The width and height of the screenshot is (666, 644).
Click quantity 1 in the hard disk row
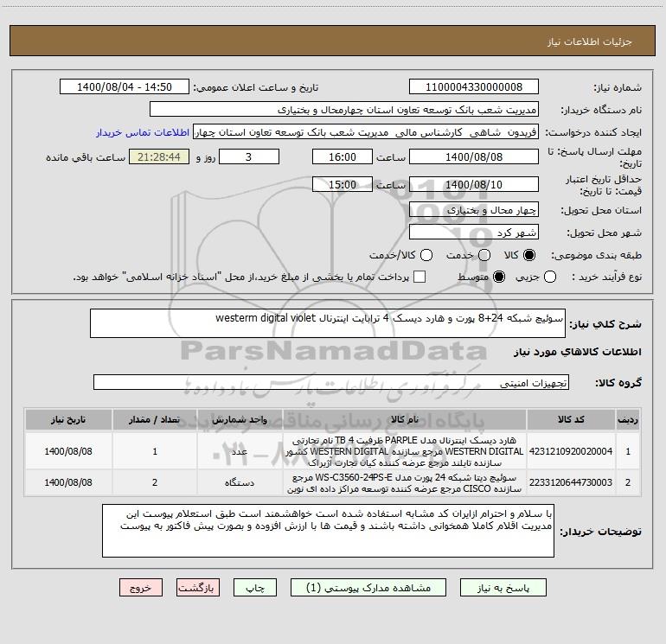(155, 451)
